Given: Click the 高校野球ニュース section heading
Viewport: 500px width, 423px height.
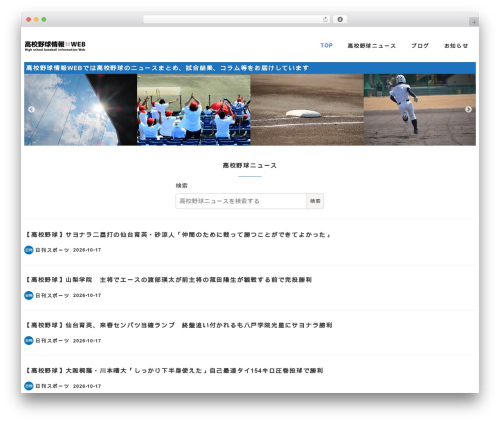Looking at the screenshot, I should point(250,165).
